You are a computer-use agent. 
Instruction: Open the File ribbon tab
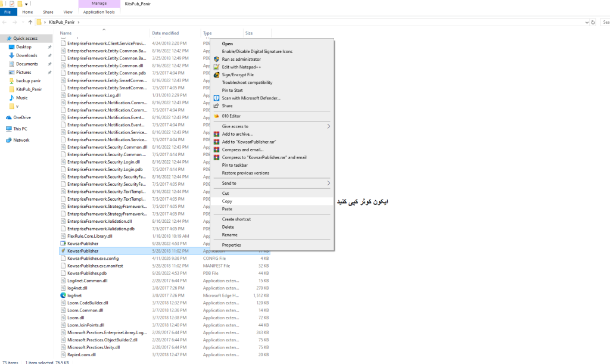pyautogui.click(x=8, y=12)
